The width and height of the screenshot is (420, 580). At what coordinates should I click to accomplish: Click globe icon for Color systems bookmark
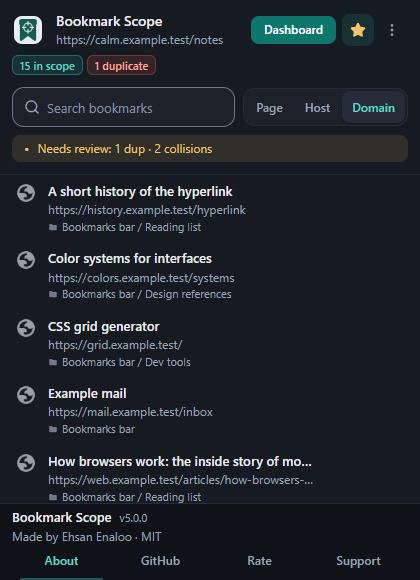tap(26, 260)
